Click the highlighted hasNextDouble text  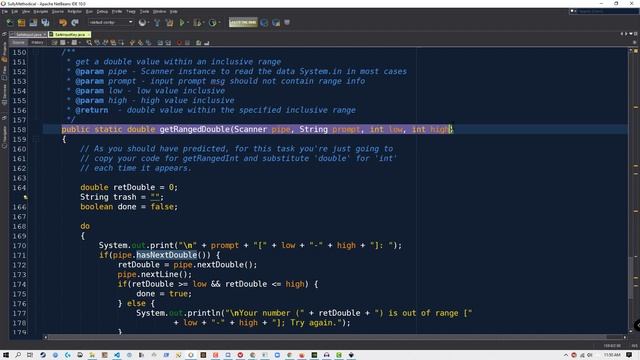[167, 255]
